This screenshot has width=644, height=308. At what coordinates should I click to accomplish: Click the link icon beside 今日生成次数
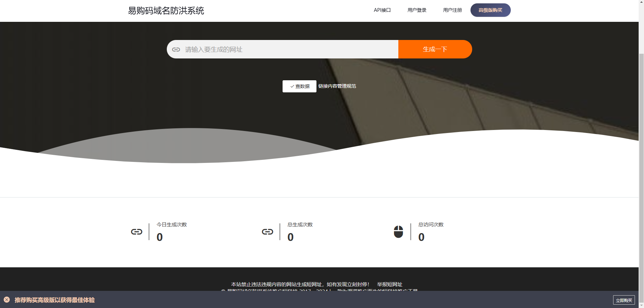click(x=137, y=232)
